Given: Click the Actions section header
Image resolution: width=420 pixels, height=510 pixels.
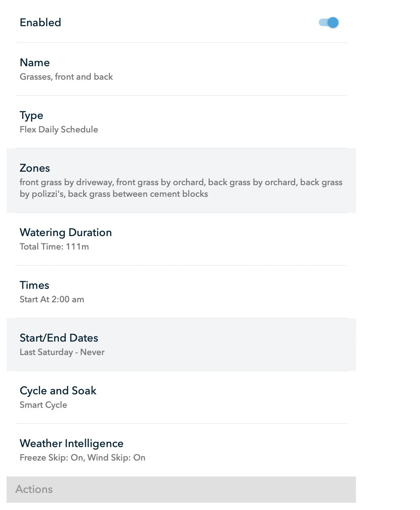Looking at the screenshot, I should [x=181, y=490].
